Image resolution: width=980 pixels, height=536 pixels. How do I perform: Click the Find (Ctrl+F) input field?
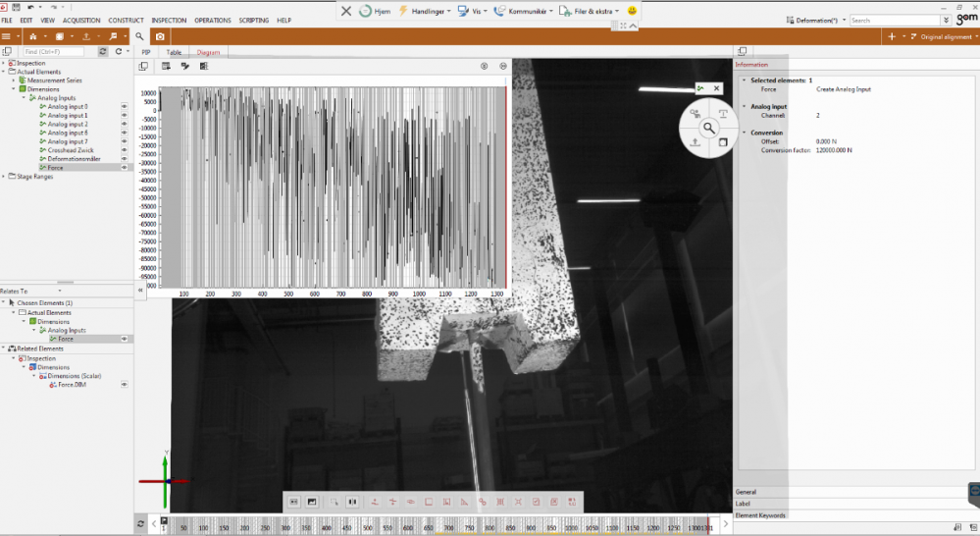click(54, 51)
